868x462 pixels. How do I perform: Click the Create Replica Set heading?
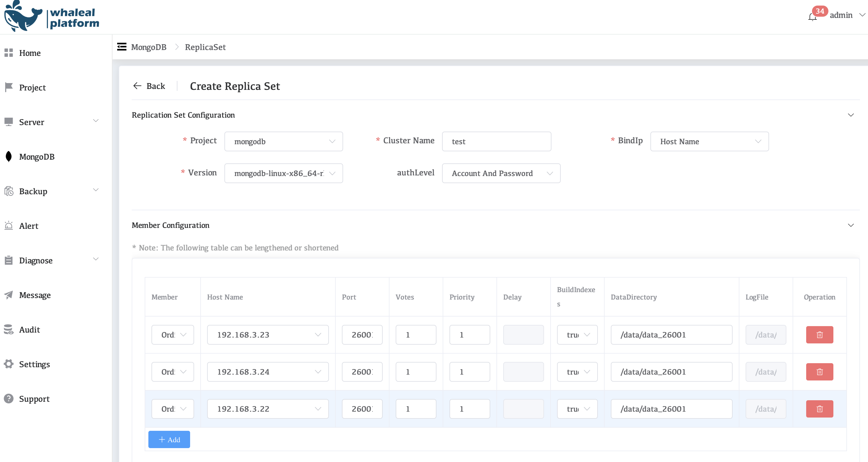tap(235, 86)
